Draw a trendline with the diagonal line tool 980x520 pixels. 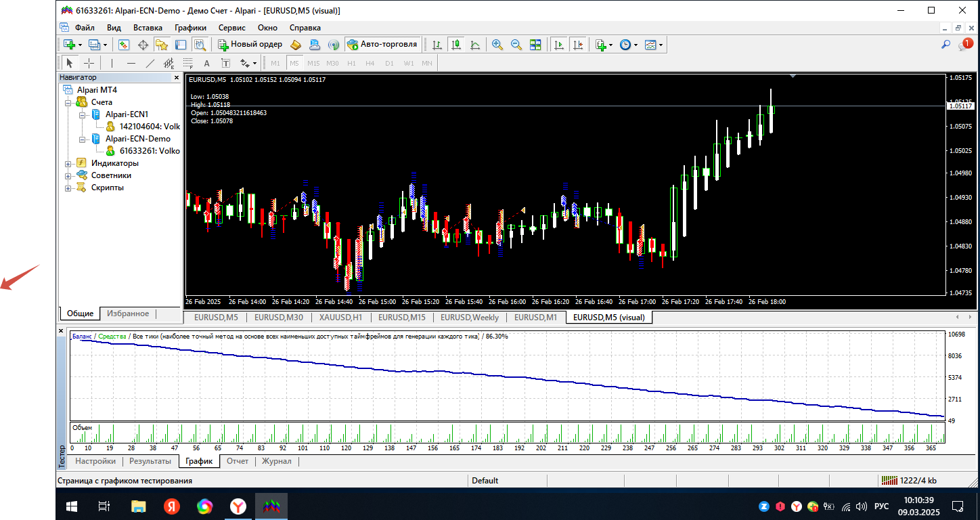tap(150, 64)
